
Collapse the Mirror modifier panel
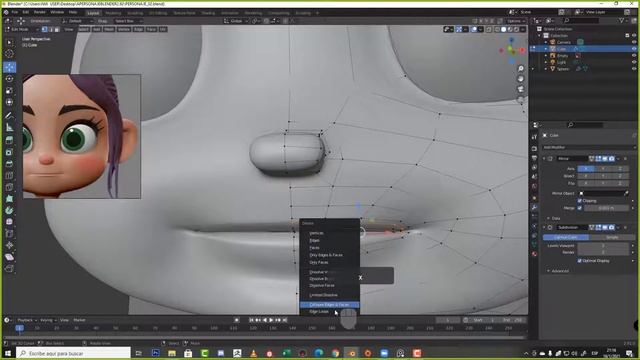click(x=544, y=158)
